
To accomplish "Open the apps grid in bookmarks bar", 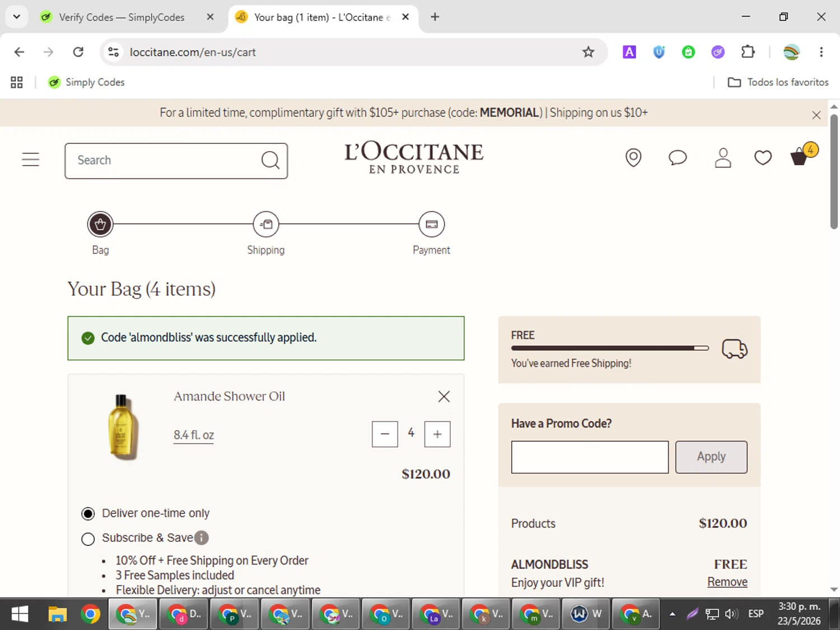I will click(x=17, y=82).
